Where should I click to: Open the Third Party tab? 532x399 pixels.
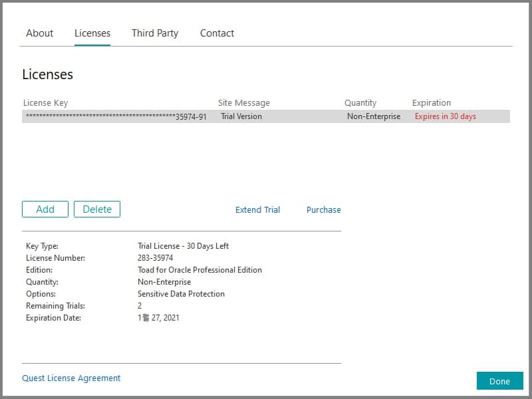coord(155,33)
